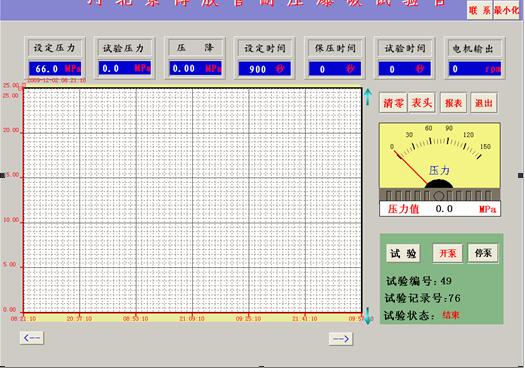Image resolution: width=525 pixels, height=368 pixels.
Task: Click the 联系 contact button
Action: click(x=479, y=10)
